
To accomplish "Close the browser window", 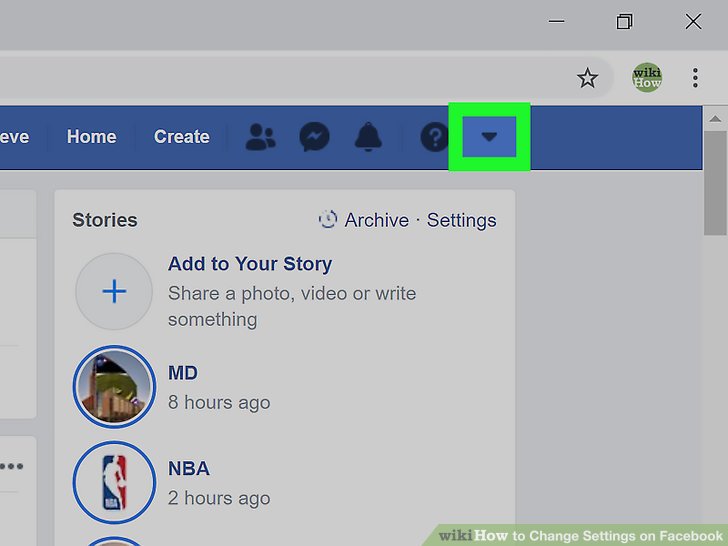I will click(693, 21).
